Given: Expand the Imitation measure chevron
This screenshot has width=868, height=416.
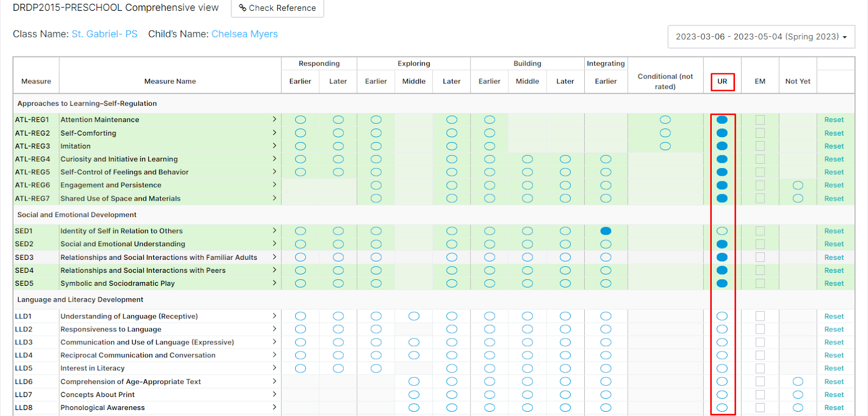Looking at the screenshot, I should [274, 146].
